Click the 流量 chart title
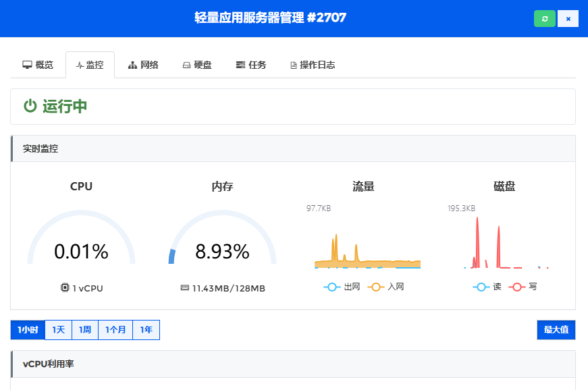 363,186
